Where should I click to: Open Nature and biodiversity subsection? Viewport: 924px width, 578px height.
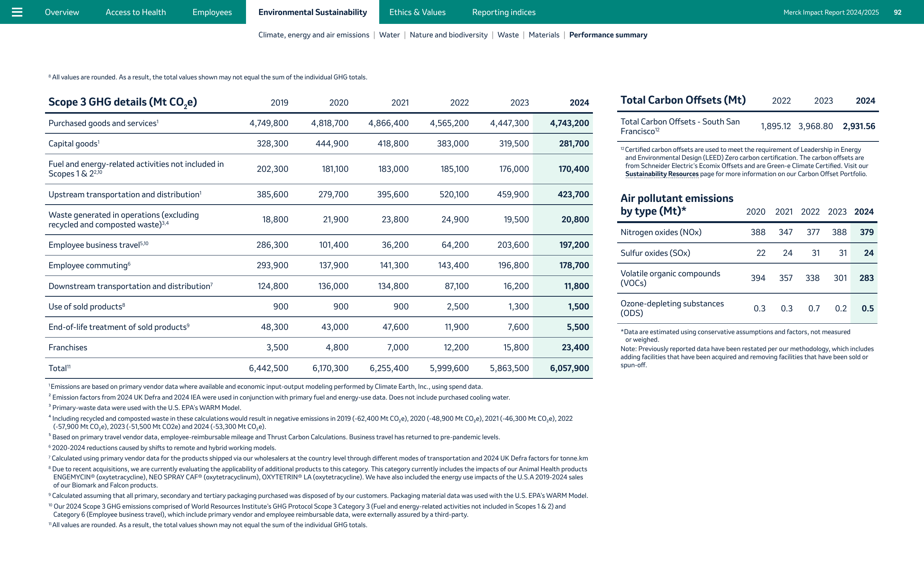(x=449, y=35)
